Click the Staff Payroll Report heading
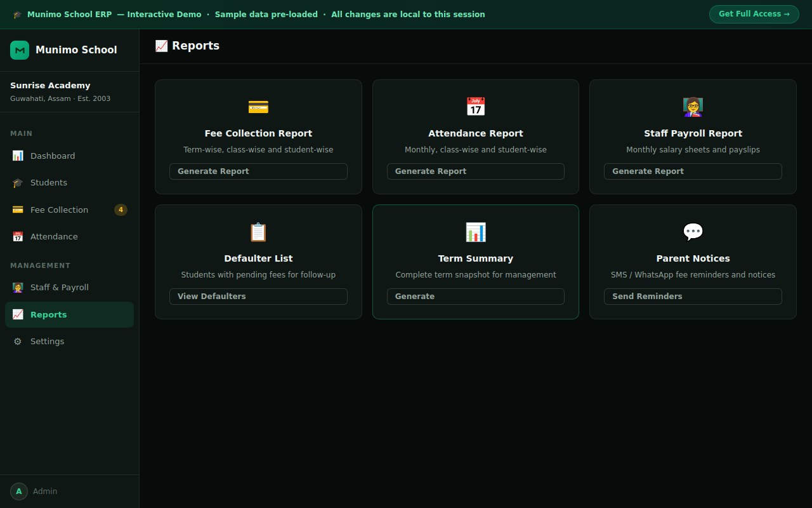The height and width of the screenshot is (508, 812). (x=693, y=133)
